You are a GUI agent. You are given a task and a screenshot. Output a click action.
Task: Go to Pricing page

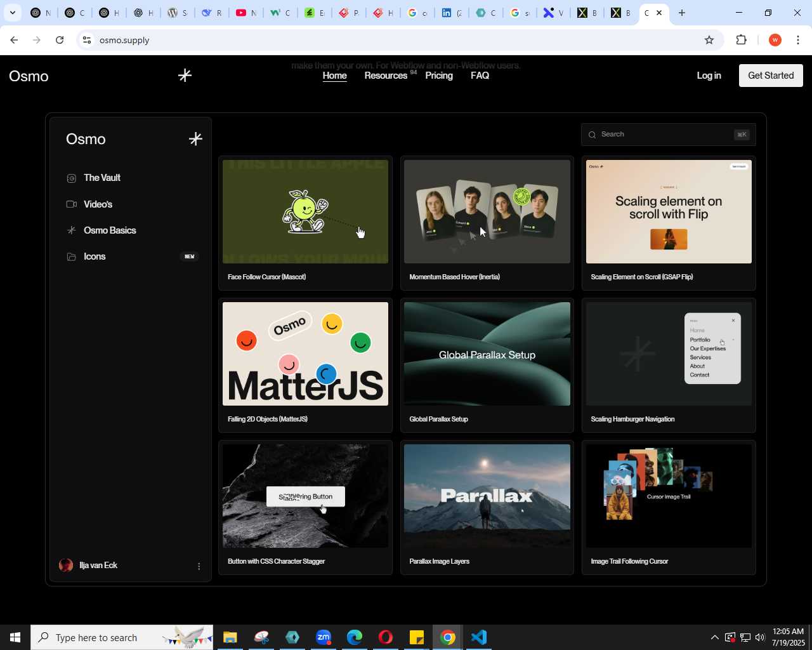coord(439,76)
